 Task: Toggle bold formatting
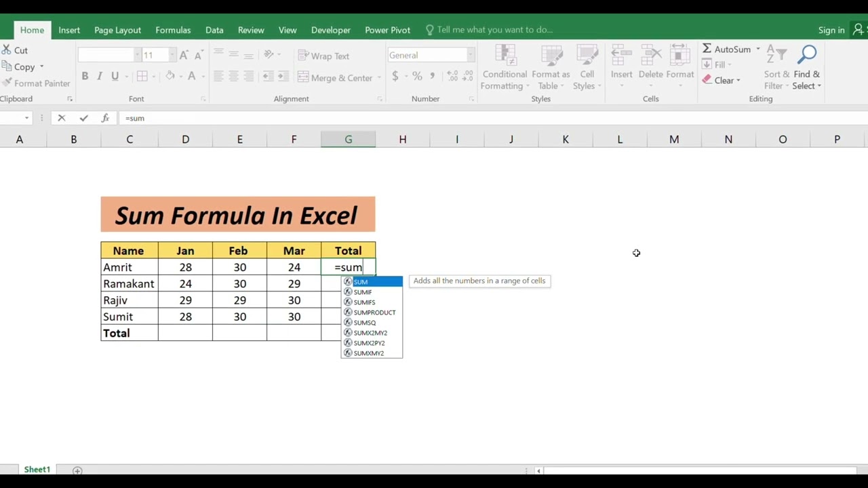click(x=85, y=77)
